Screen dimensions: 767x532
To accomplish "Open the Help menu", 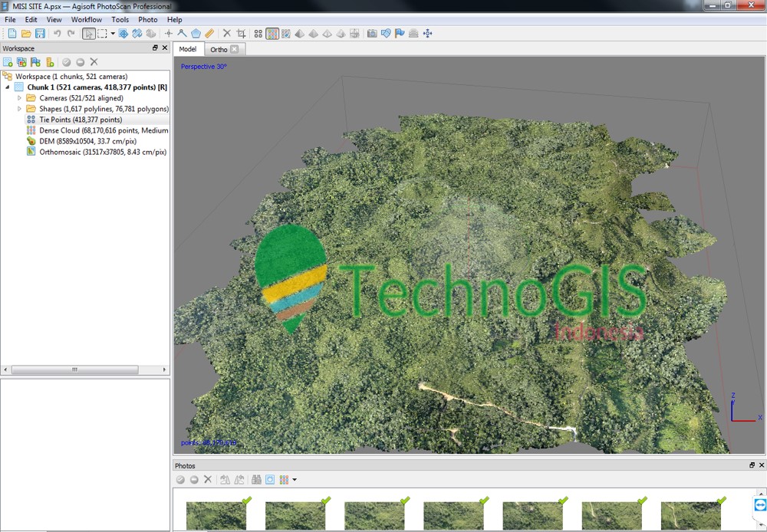I will pyautogui.click(x=175, y=20).
